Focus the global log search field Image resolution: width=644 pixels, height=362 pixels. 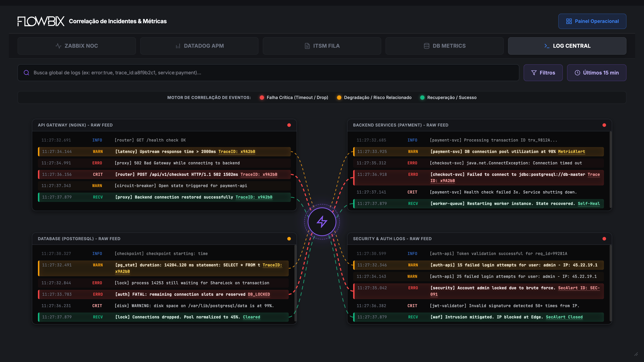click(x=268, y=73)
